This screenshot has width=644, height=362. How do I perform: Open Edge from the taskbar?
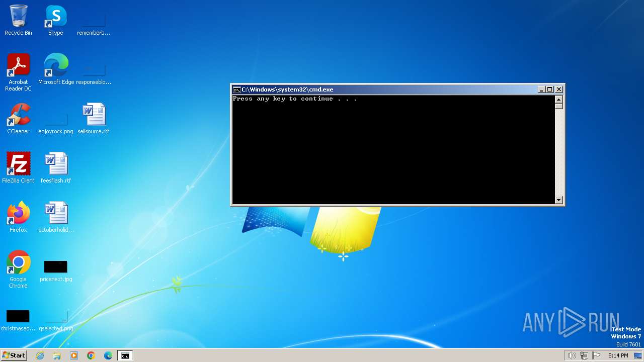[108, 355]
